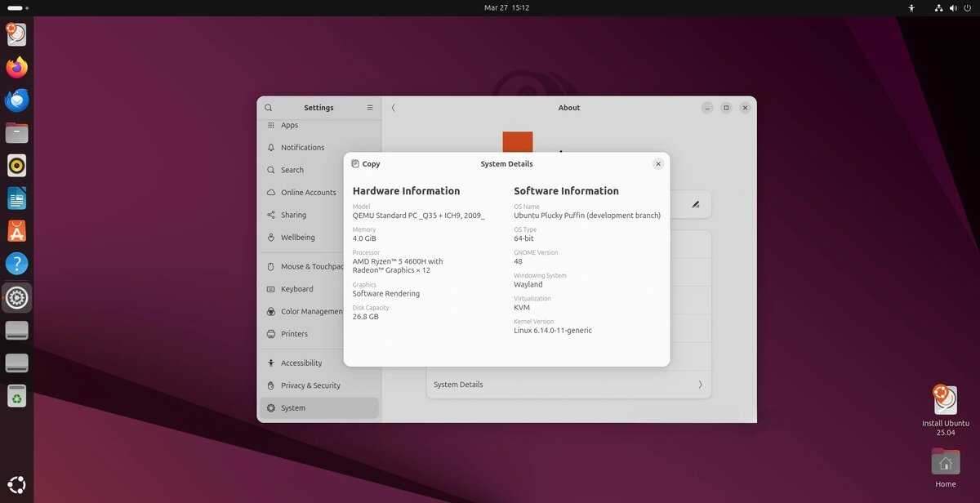
Task: Open the App Center from the dock
Action: point(16,231)
